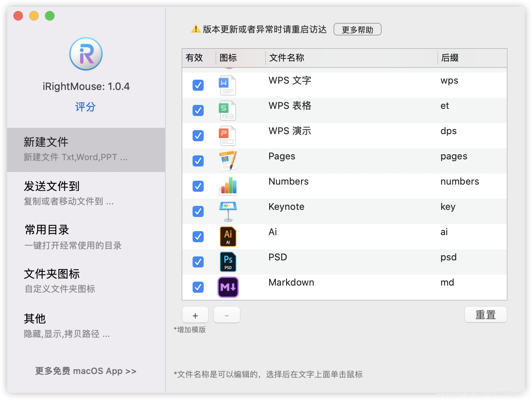Click the Markdown file icon
Image resolution: width=532 pixels, height=400 pixels.
click(228, 287)
